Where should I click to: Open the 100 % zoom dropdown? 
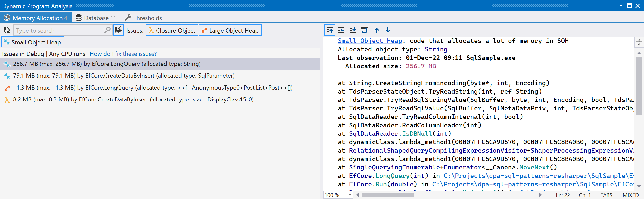pos(350,195)
